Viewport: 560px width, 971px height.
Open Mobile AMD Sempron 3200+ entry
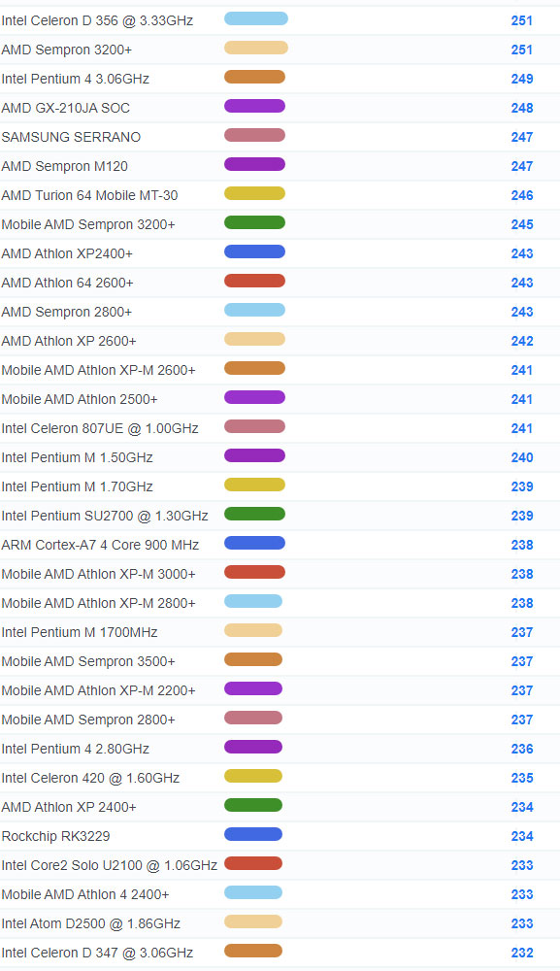pyautogui.click(x=88, y=224)
